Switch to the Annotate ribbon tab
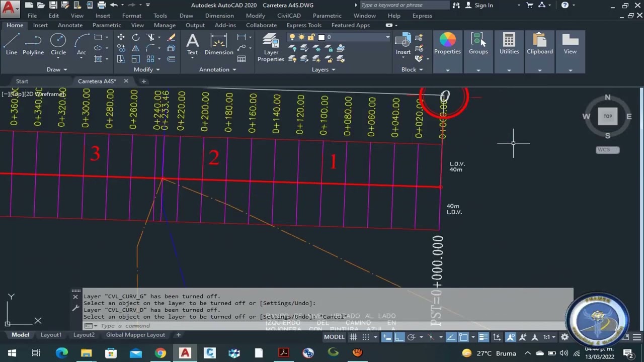This screenshot has width=644, height=362. point(70,25)
